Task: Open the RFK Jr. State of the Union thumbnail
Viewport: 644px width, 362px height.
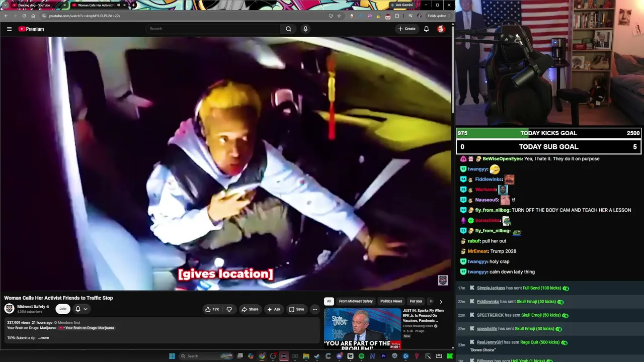Action: click(362, 329)
